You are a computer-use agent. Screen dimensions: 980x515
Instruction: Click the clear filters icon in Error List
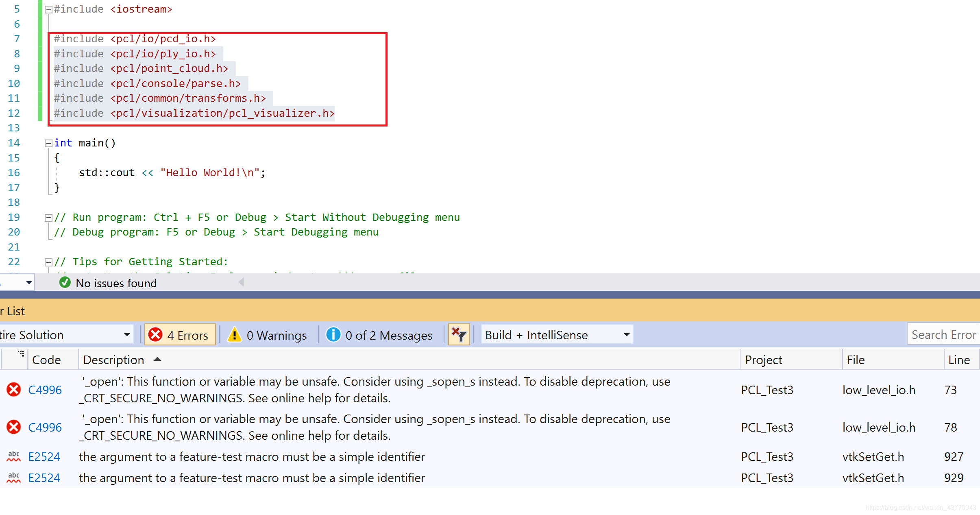[x=459, y=335]
